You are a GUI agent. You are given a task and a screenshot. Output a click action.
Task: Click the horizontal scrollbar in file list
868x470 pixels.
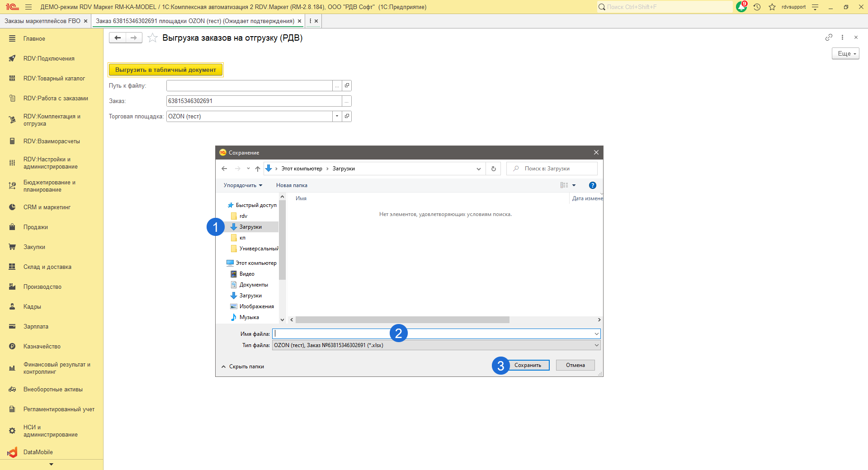[x=402, y=320]
